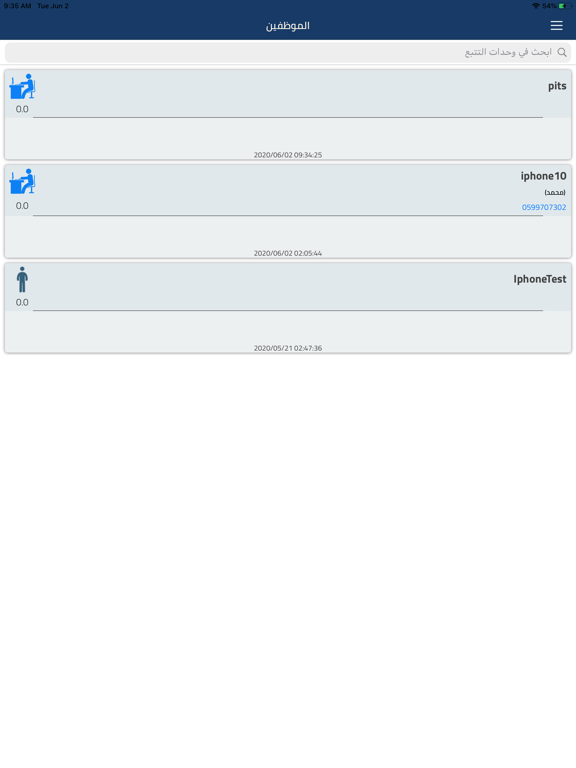Open timestamp 2020/06/02 02:05:44 entry
Image resolution: width=576 pixels, height=768 pixels.
[x=288, y=253]
